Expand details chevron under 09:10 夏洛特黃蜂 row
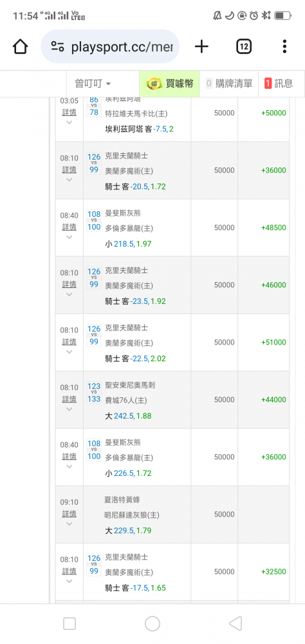The height and width of the screenshot is (644, 305). click(69, 524)
